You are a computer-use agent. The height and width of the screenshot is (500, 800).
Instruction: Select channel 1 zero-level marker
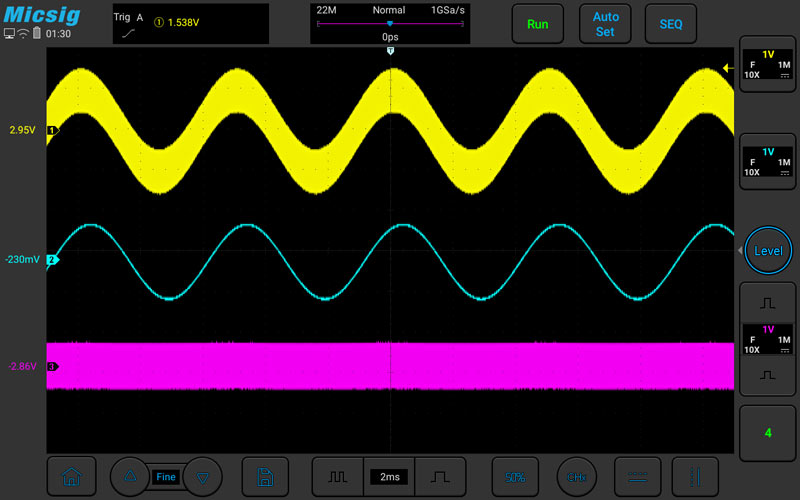[x=53, y=130]
